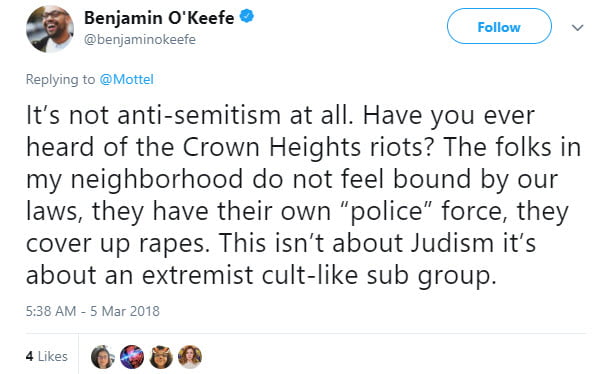Open the red-blue galaxy liker avatar
The image size is (613, 374).
(x=132, y=357)
